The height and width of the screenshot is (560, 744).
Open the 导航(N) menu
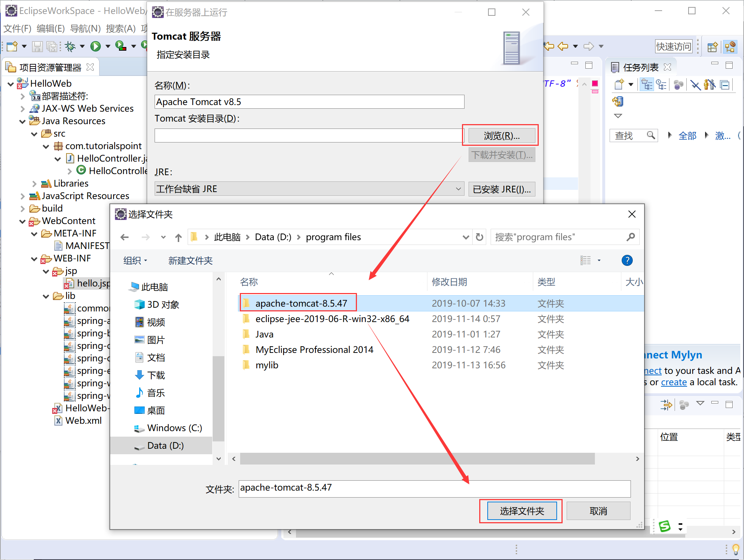(85, 28)
